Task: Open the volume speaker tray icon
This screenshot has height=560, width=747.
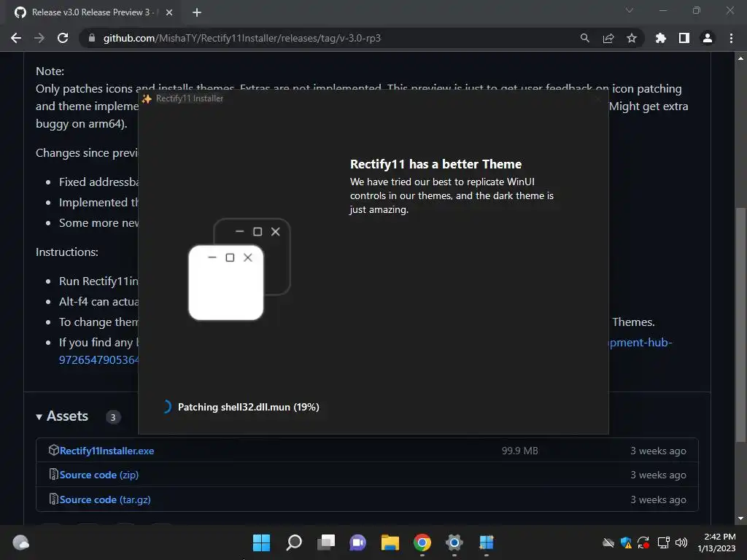Action: click(x=681, y=542)
